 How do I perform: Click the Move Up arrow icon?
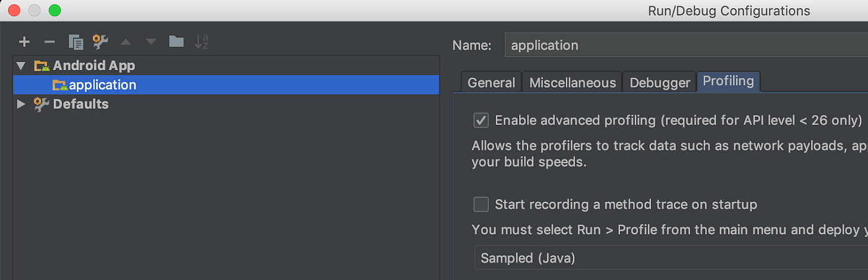point(126,42)
